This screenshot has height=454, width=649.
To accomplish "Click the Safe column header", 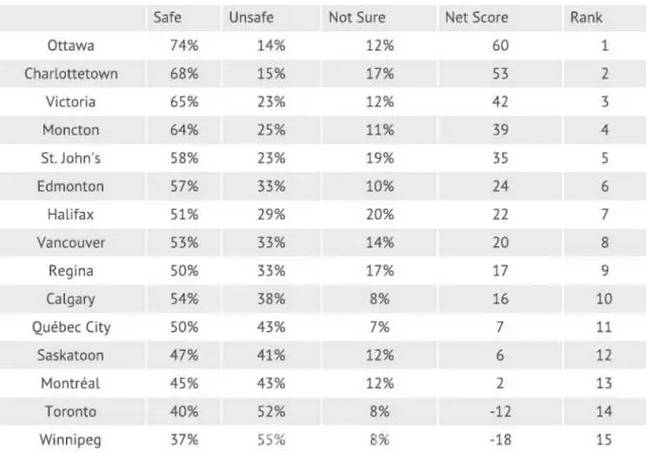I will 167,17.
